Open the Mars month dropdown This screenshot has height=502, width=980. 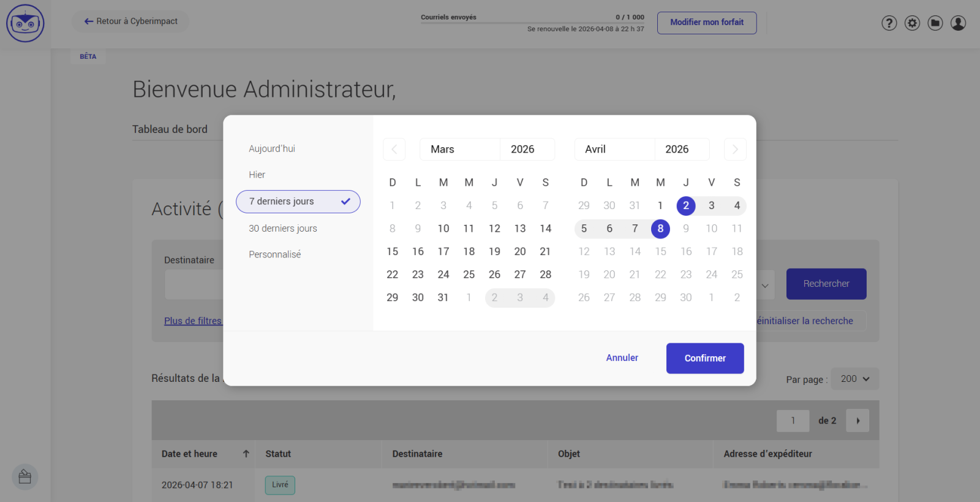pyautogui.click(x=459, y=150)
